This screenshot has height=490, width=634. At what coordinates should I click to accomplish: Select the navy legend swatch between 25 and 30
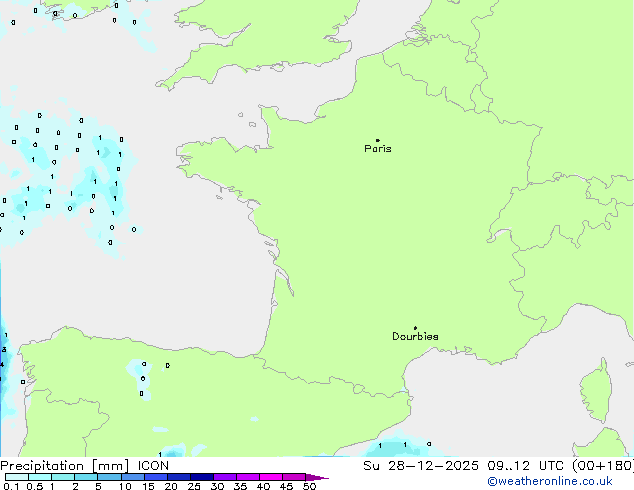pos(202,477)
